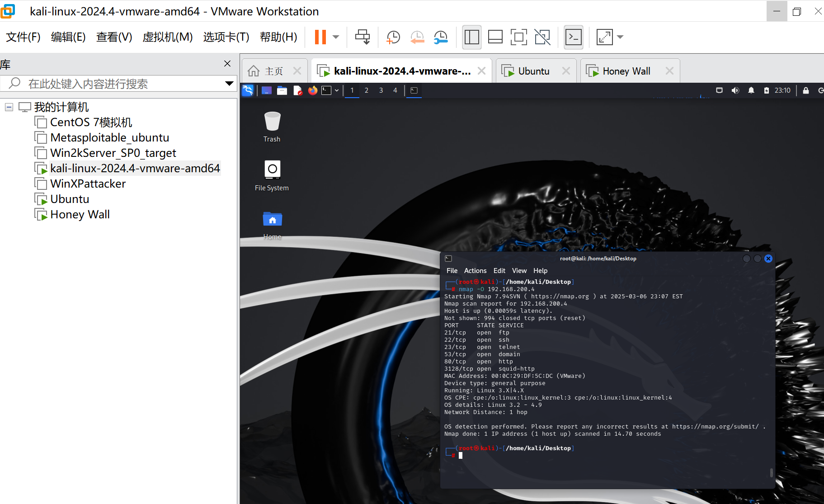
Task: Open the power options dropdown arrow
Action: (336, 37)
